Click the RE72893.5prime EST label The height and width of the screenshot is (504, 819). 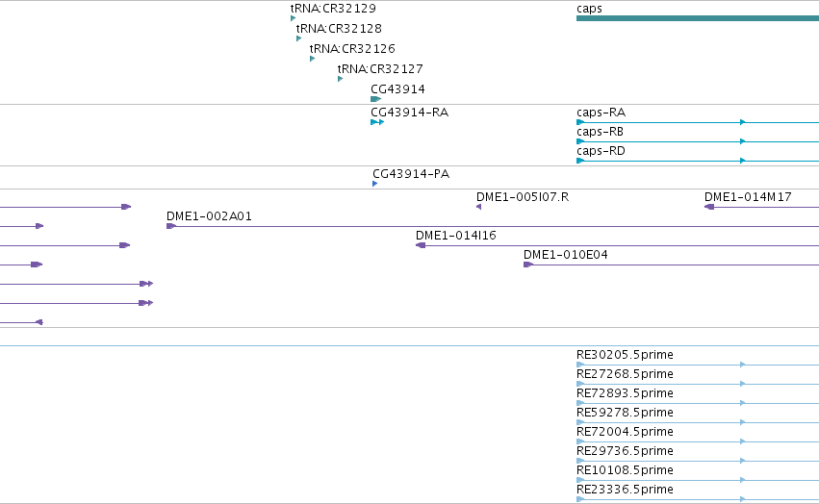click(x=625, y=393)
